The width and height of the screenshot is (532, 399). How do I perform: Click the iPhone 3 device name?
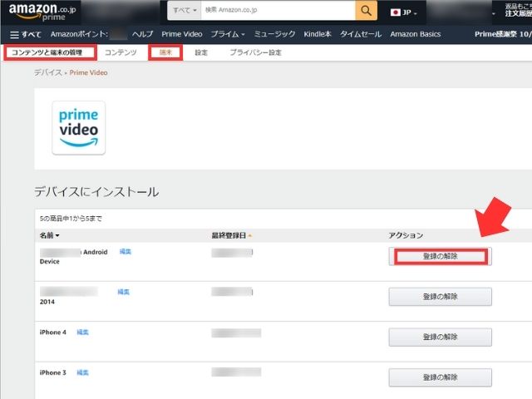point(53,372)
